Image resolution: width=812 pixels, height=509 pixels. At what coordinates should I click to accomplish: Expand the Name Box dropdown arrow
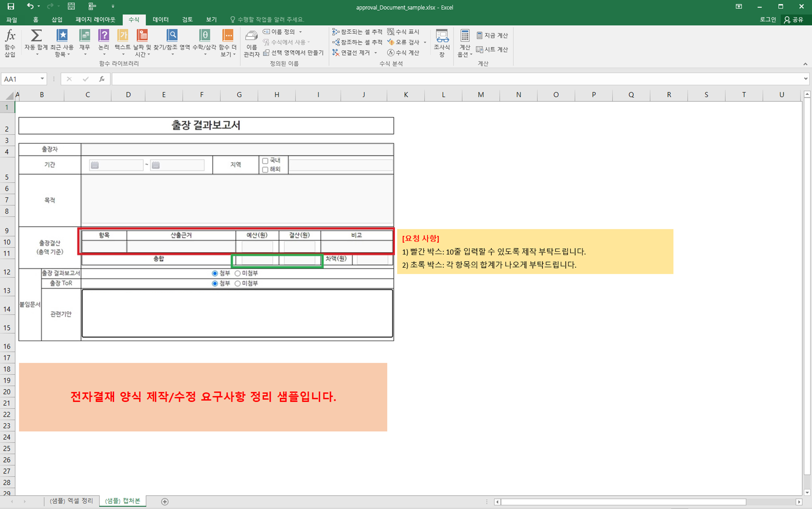(x=42, y=79)
